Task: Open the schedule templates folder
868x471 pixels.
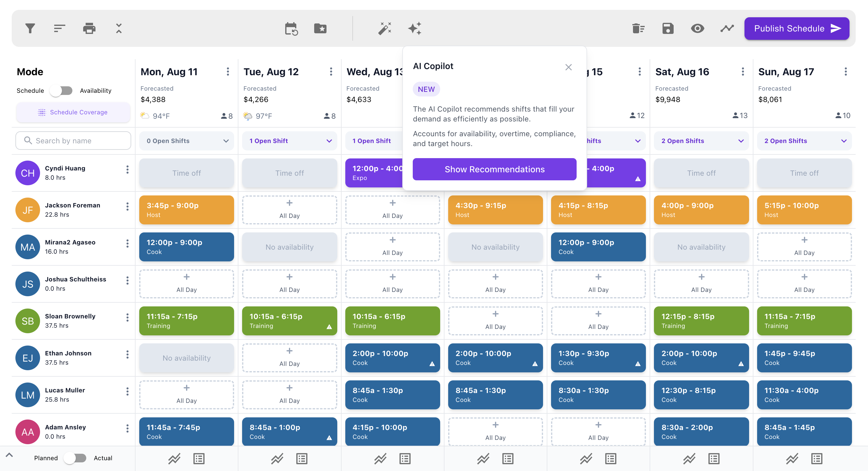Action: 320,28
